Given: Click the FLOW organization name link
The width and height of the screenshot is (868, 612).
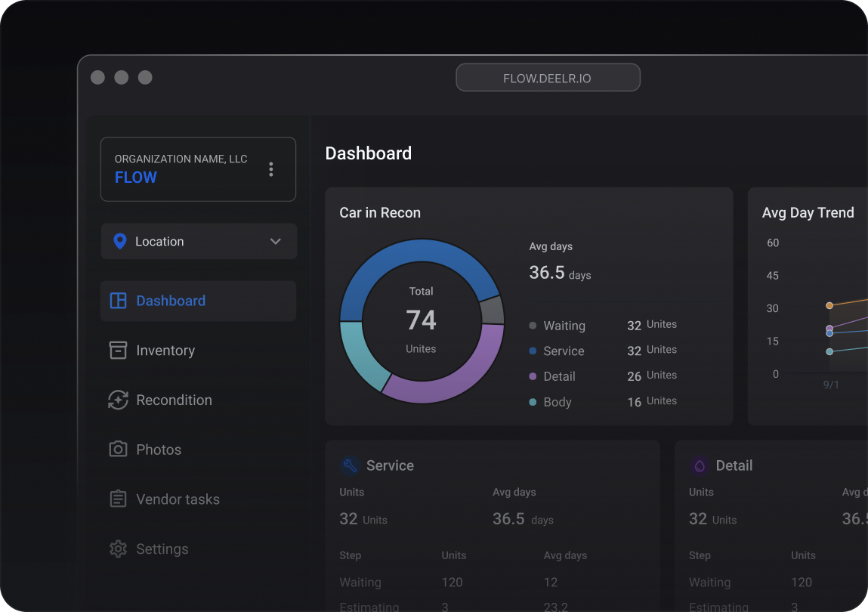Looking at the screenshot, I should coord(136,178).
